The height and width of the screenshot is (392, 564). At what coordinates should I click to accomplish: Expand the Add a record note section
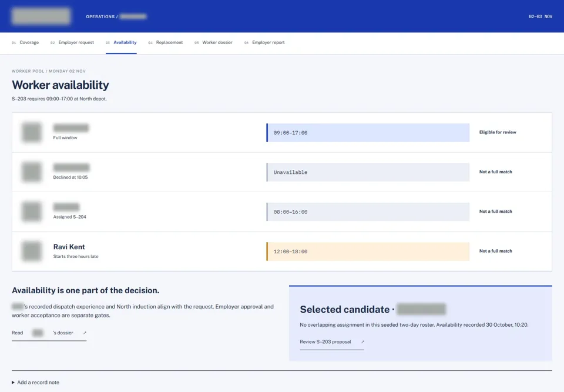(35, 382)
